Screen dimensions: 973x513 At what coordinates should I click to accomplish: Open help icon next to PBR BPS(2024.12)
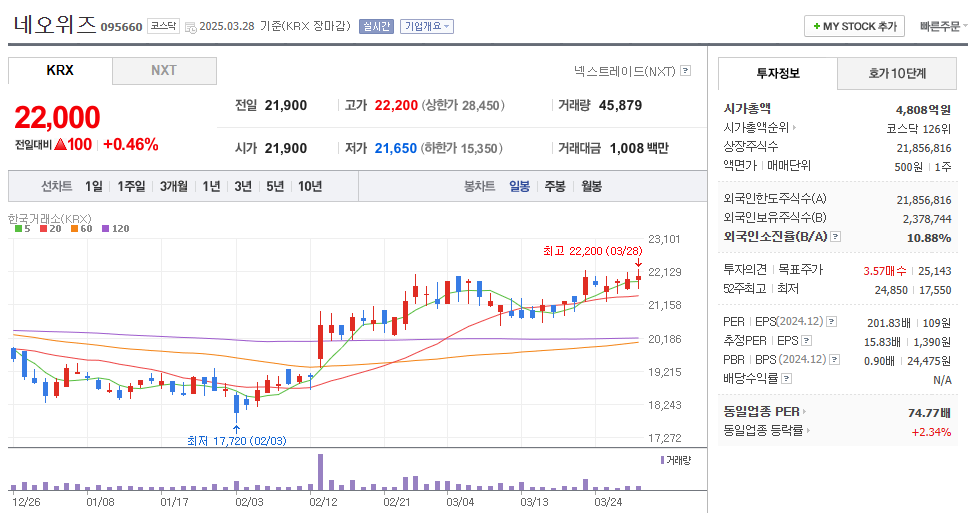835,359
